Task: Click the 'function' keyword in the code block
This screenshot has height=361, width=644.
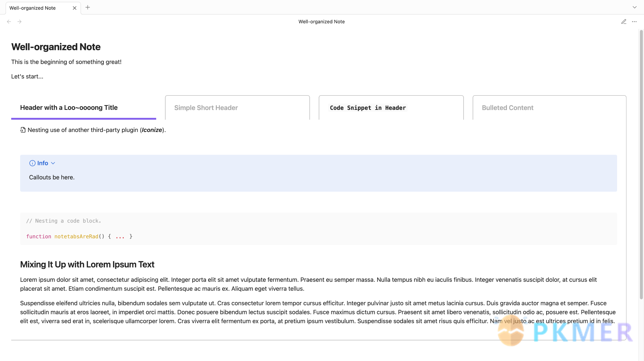Action: click(x=38, y=236)
